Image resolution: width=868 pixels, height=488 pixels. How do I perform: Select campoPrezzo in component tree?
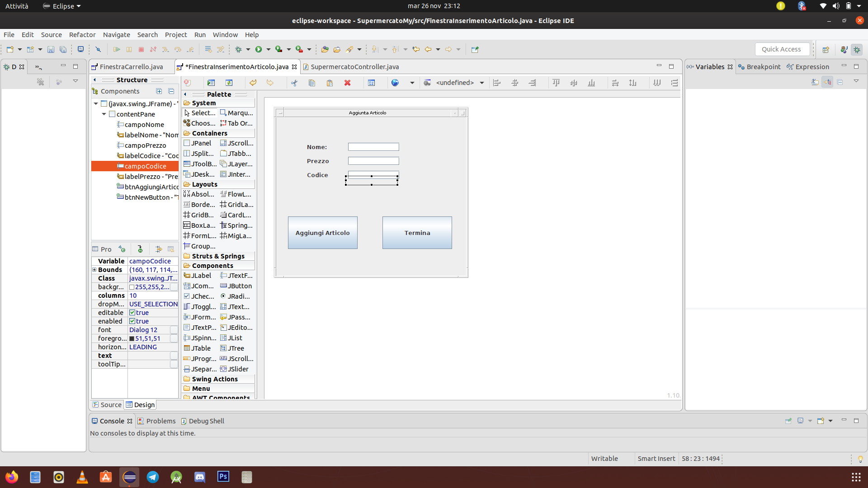pyautogui.click(x=145, y=145)
